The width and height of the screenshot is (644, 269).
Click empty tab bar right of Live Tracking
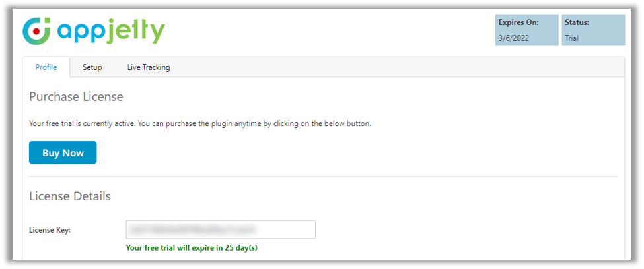click(396, 67)
